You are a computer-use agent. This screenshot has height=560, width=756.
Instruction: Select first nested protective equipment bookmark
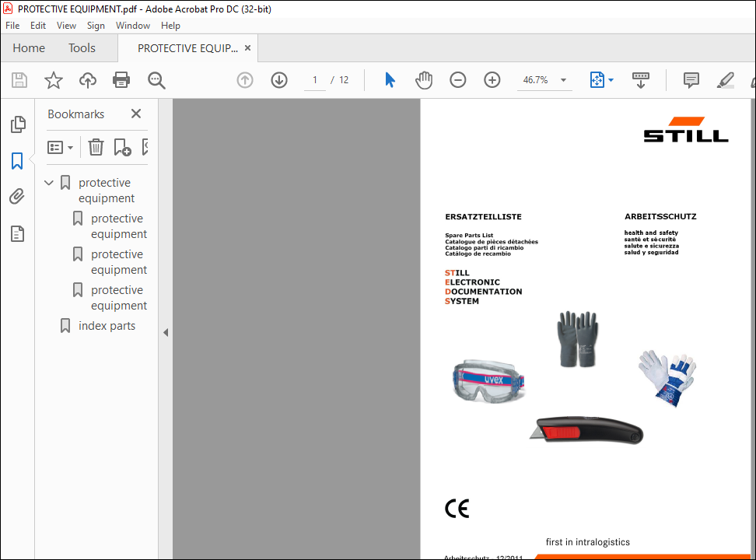pyautogui.click(x=118, y=226)
